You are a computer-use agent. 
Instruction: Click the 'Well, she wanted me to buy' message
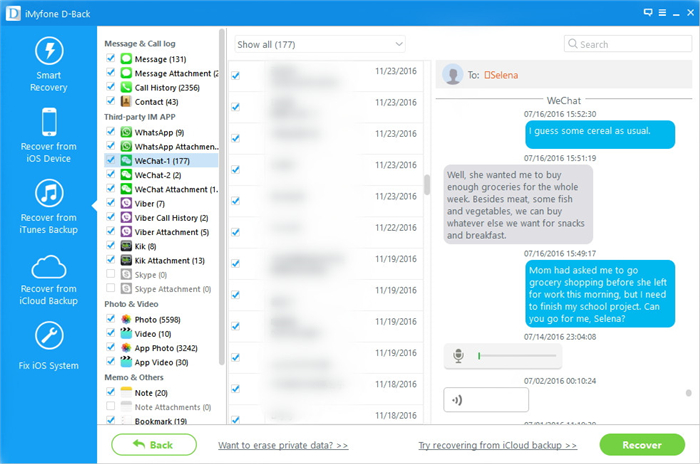coord(518,205)
